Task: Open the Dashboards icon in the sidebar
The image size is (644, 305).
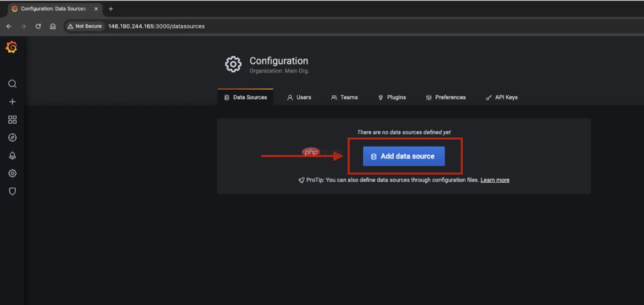Action: [x=12, y=120]
